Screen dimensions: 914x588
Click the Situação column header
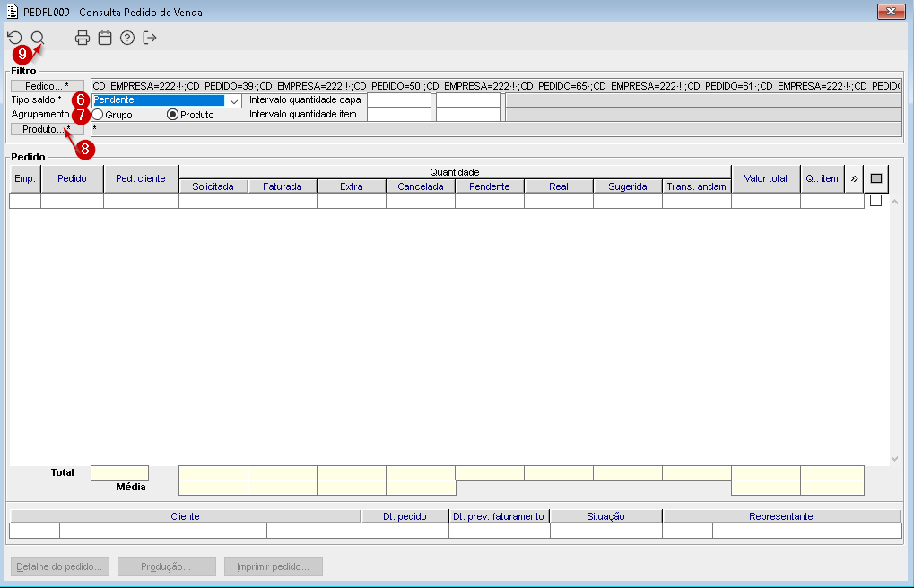(606, 516)
